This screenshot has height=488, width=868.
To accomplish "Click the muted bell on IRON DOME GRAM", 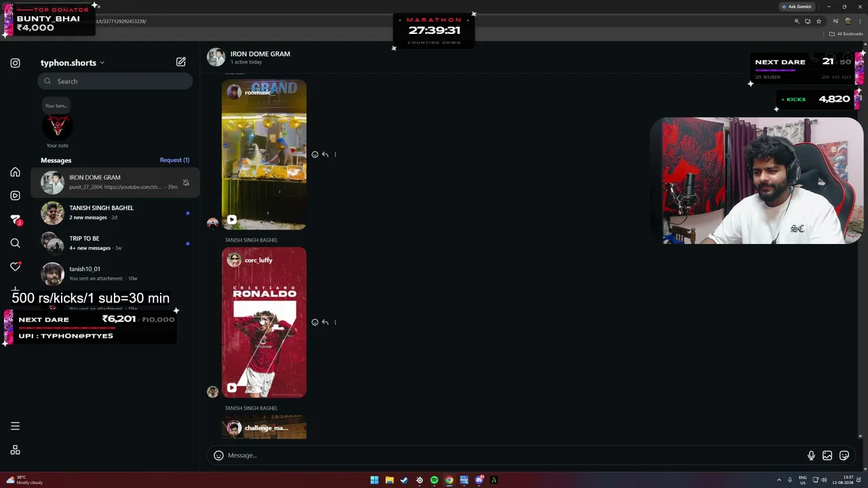I will [x=186, y=182].
